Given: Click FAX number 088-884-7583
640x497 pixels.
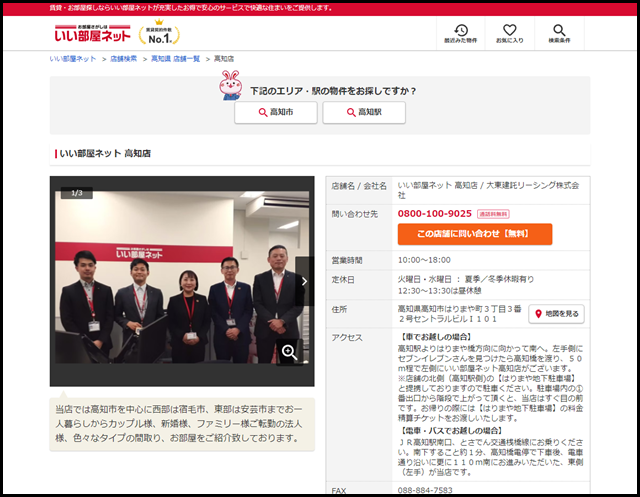Looking at the screenshot, I should 425,490.
